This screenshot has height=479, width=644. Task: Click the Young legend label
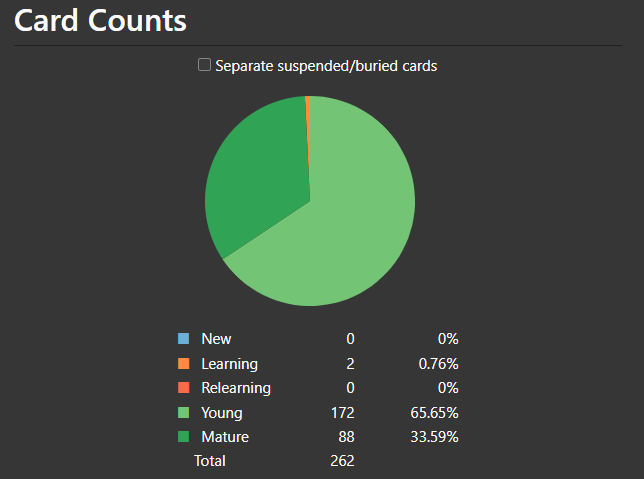point(222,412)
